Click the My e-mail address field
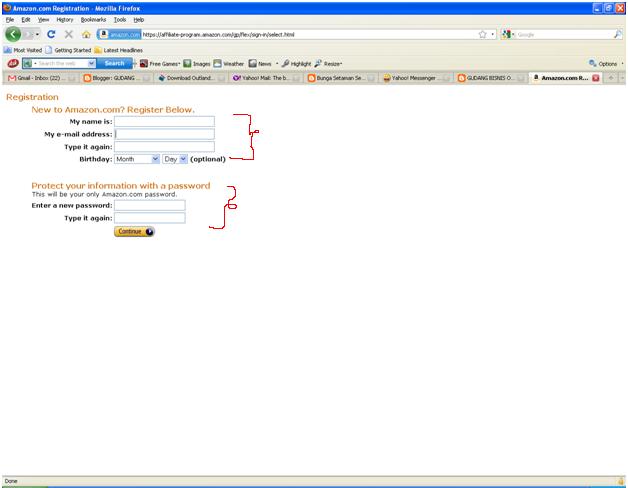 (164, 134)
